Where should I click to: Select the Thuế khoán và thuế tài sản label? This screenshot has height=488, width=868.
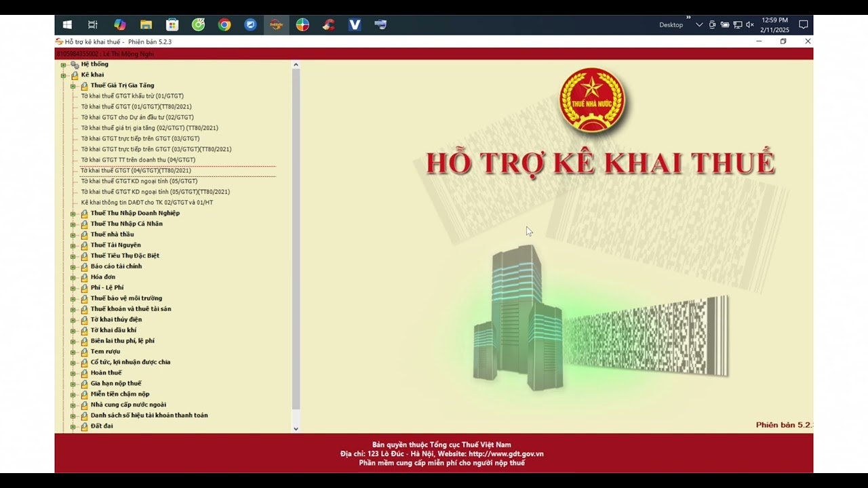(131, 309)
